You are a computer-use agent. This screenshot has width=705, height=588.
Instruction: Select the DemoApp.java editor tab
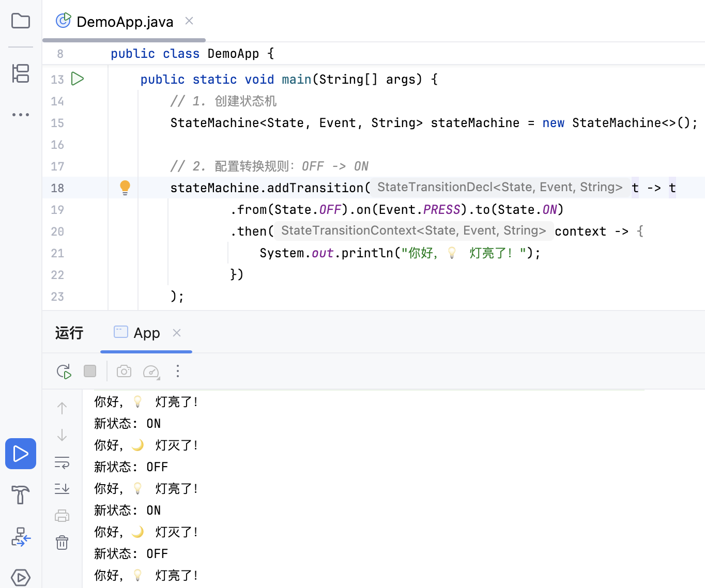click(x=124, y=22)
